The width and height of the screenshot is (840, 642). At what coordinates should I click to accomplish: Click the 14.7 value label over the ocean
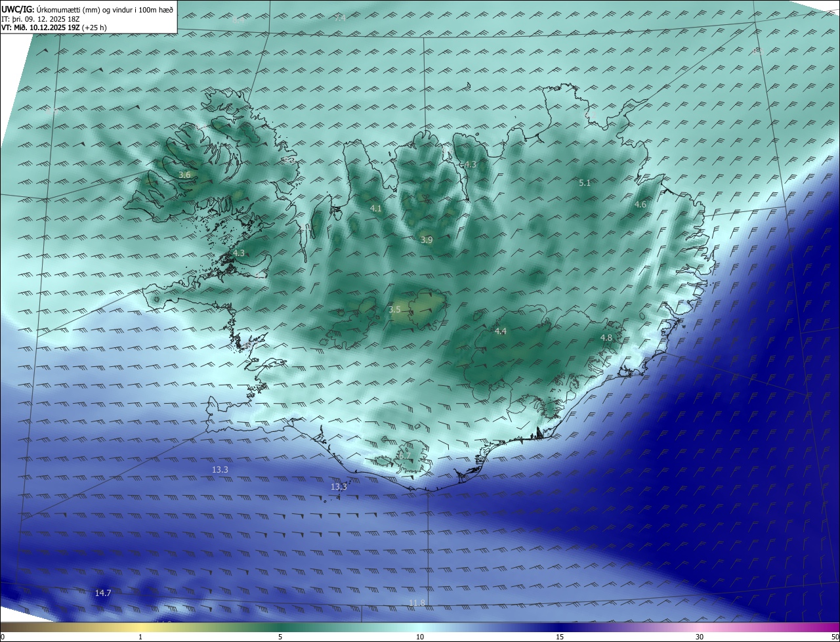pyautogui.click(x=103, y=593)
